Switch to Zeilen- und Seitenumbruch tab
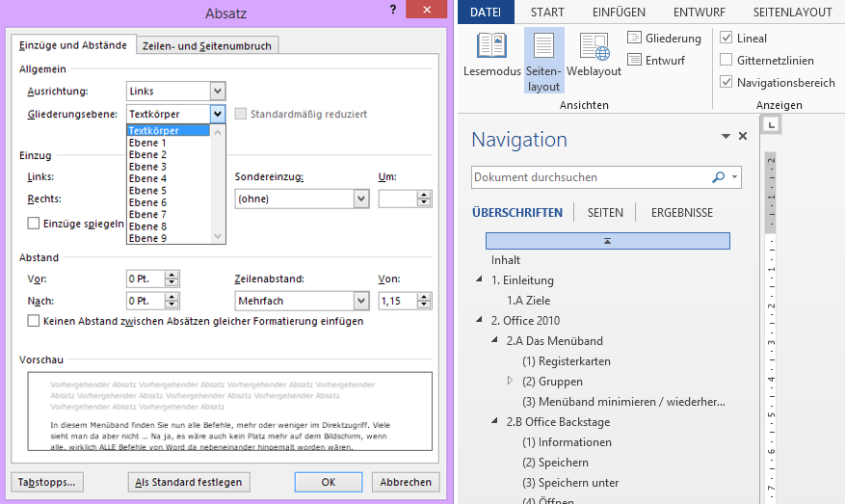The width and height of the screenshot is (845, 504). 207,45
